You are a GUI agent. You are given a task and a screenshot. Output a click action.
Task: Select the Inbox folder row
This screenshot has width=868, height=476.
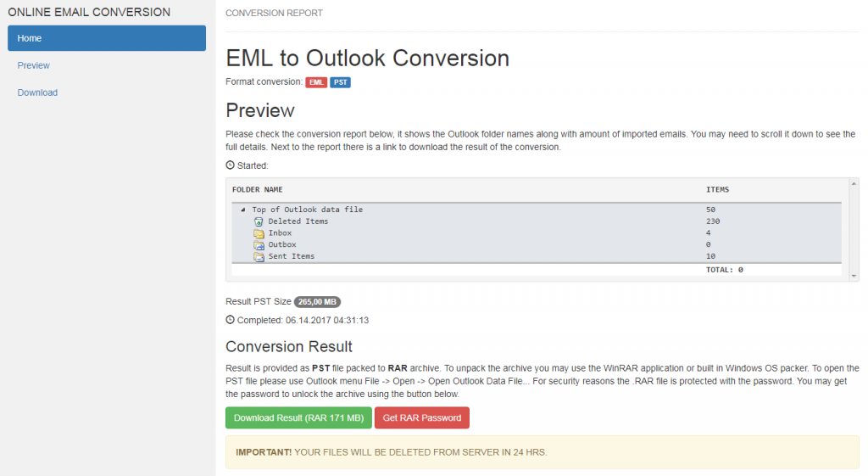[x=537, y=233]
